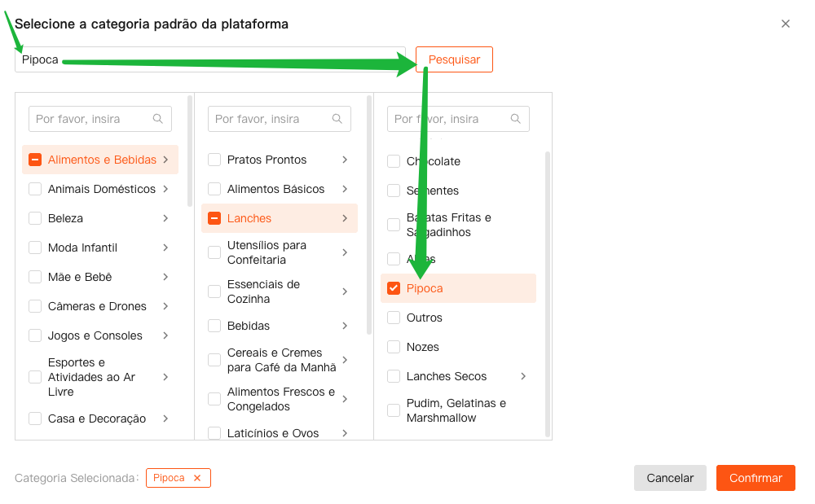
Task: Tick the Chocolate checkbox
Action: [394, 161]
